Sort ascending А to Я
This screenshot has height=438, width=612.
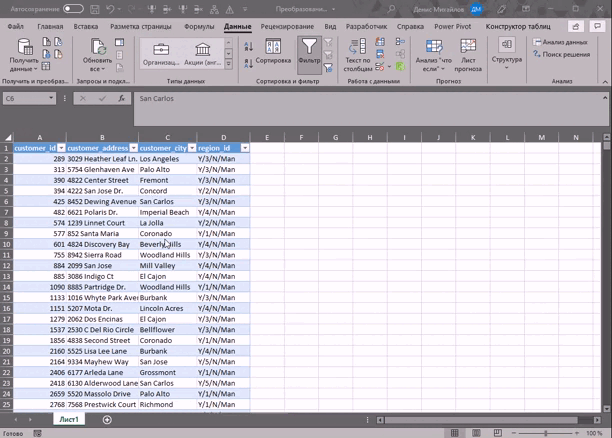[x=249, y=46]
